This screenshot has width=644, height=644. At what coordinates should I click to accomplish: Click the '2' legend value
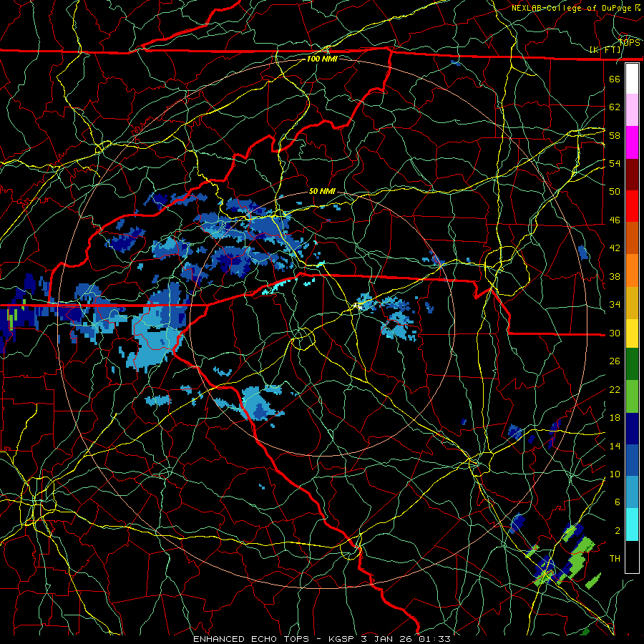(x=617, y=531)
